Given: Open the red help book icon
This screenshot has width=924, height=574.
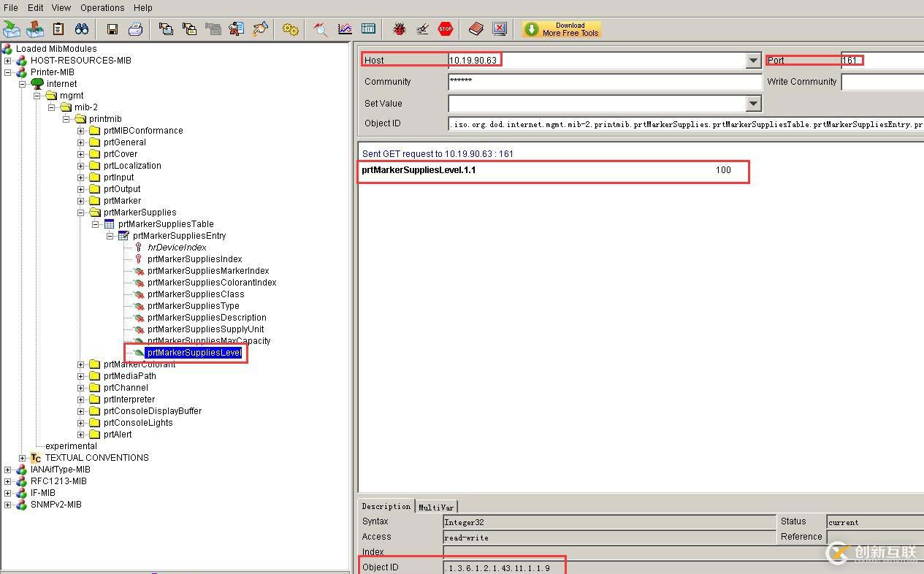Looking at the screenshot, I should 476,29.
